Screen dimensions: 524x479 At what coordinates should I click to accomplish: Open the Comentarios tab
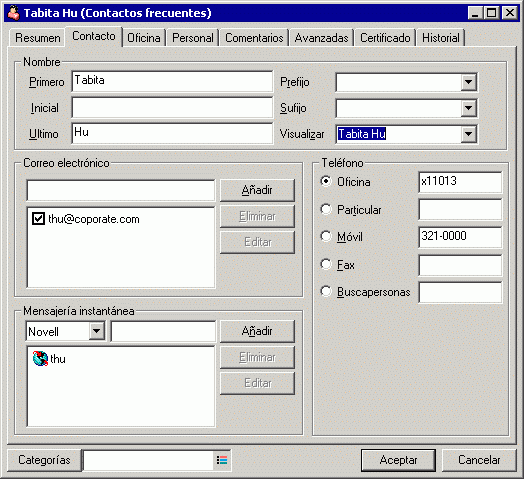254,38
